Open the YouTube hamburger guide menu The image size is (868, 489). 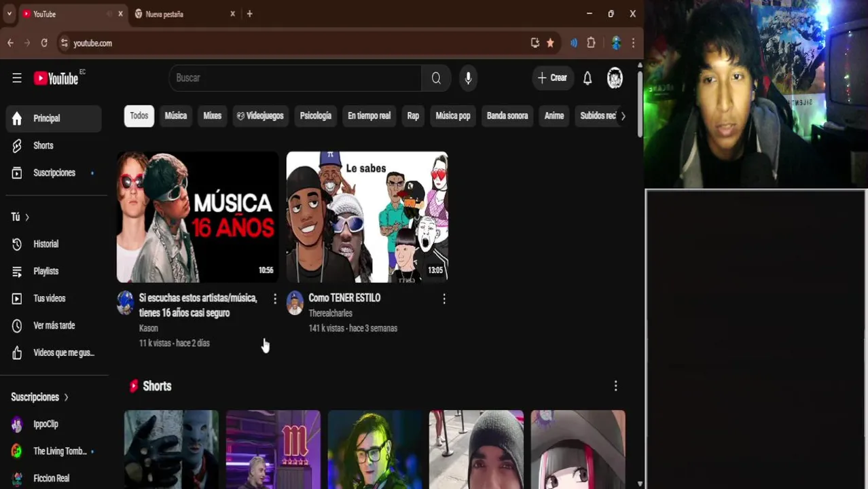coord(17,78)
